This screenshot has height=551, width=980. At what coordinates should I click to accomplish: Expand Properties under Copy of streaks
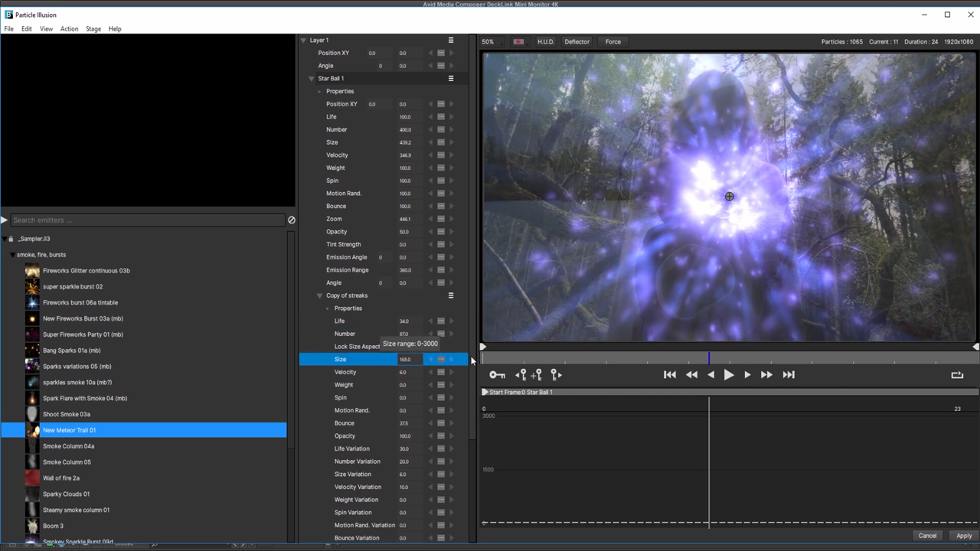pyautogui.click(x=328, y=308)
